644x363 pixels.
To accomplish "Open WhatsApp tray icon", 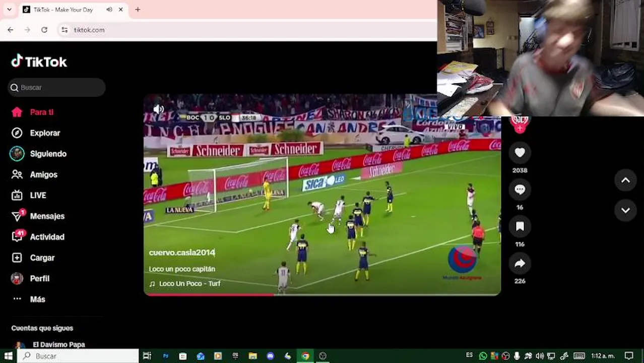I will pyautogui.click(x=483, y=356).
